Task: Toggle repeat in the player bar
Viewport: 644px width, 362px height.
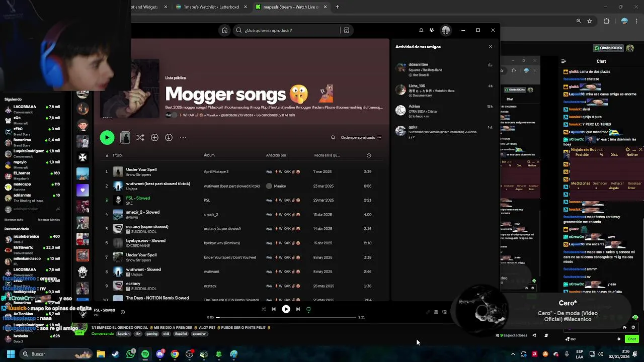Action: [308, 309]
